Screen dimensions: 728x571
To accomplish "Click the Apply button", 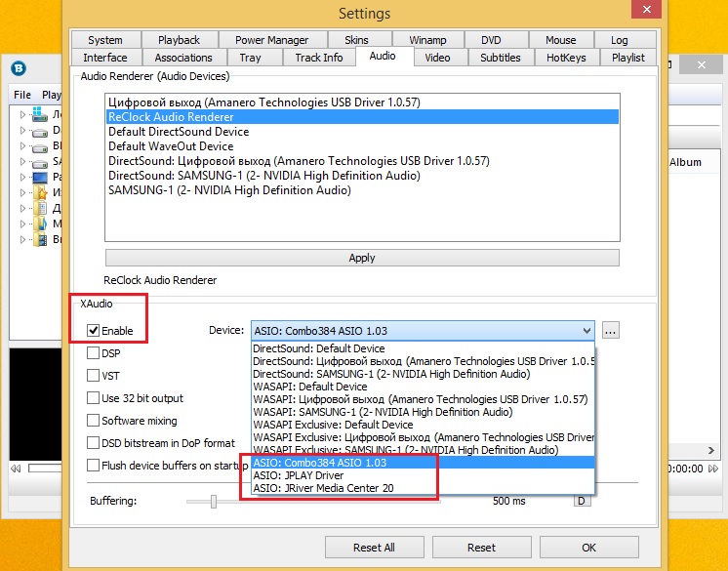I will (x=362, y=258).
